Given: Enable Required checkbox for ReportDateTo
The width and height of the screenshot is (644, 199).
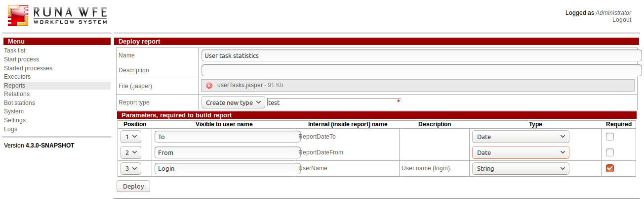Looking at the screenshot, I should coord(610,137).
